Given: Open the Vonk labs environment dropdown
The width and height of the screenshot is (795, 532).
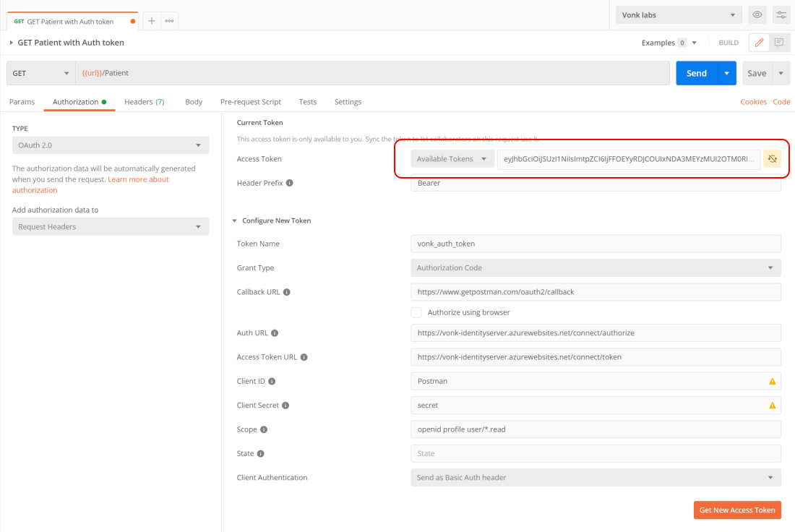Looking at the screenshot, I should [679, 14].
